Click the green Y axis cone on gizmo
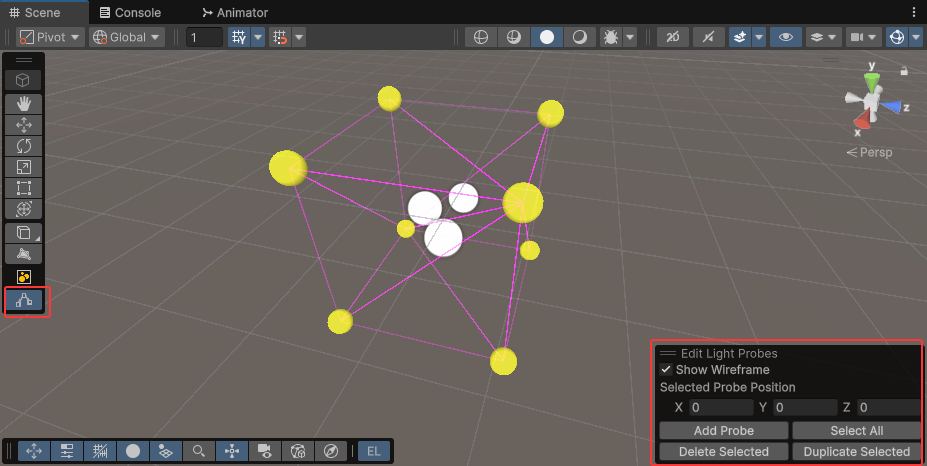The width and height of the screenshot is (927, 466). click(x=871, y=82)
